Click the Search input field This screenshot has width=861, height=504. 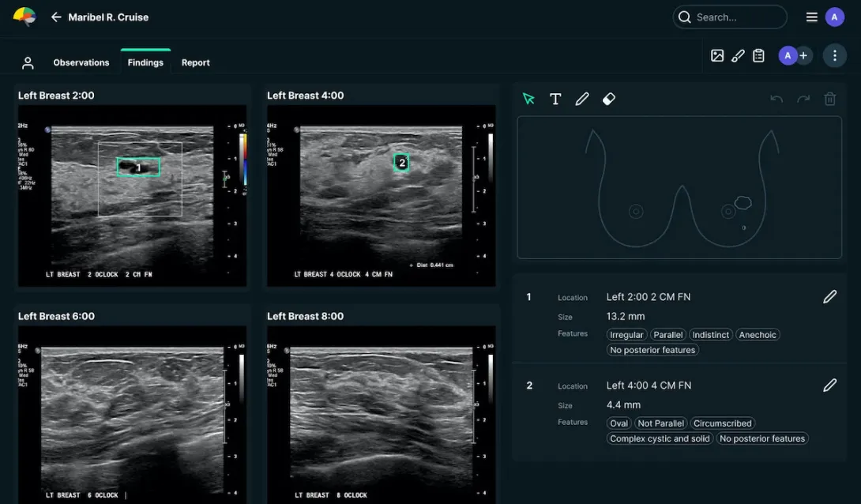click(x=729, y=17)
